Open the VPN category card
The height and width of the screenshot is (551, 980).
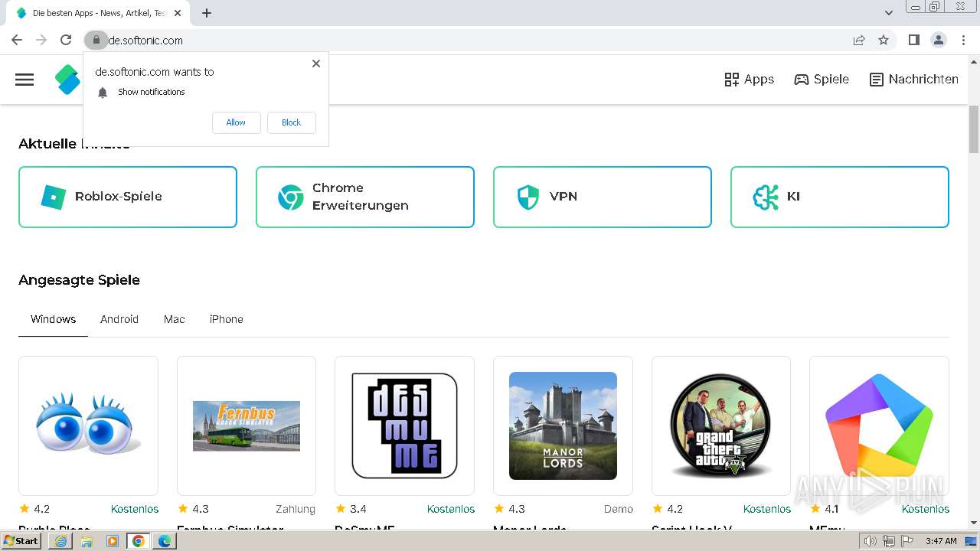pyautogui.click(x=603, y=197)
